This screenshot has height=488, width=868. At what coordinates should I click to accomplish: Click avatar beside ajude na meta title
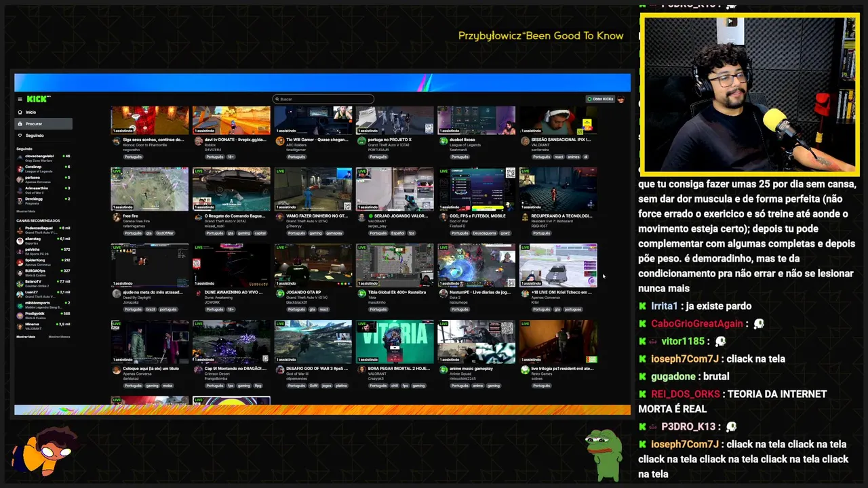pyautogui.click(x=117, y=294)
